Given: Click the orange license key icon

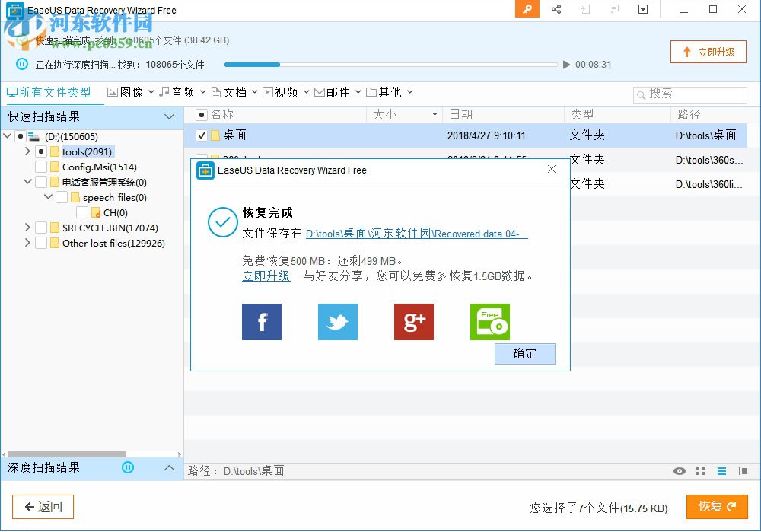Looking at the screenshot, I should point(527,9).
